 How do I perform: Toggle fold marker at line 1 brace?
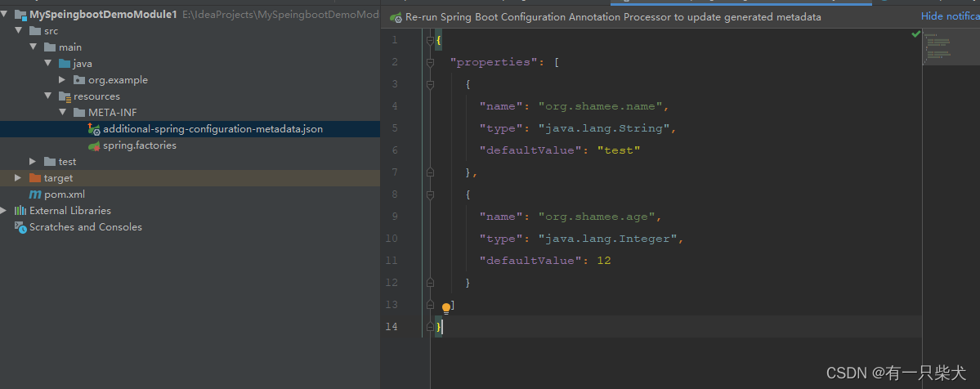tap(429, 40)
